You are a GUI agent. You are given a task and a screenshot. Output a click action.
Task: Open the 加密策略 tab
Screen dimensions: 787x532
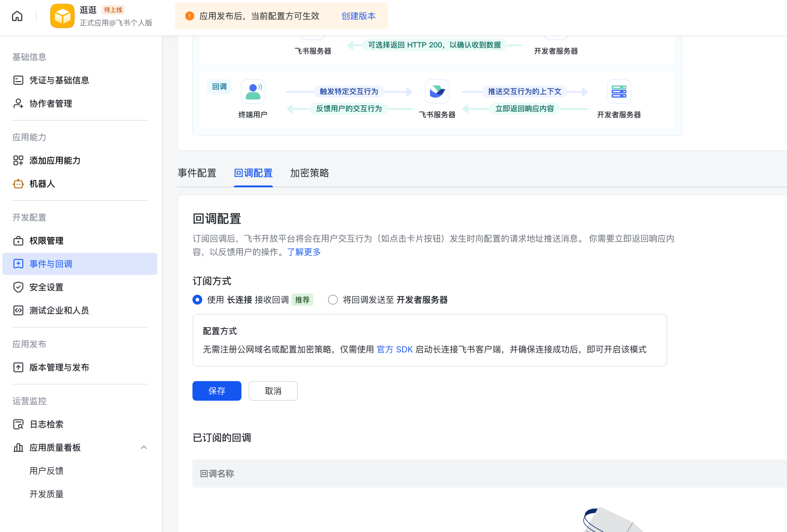click(309, 173)
